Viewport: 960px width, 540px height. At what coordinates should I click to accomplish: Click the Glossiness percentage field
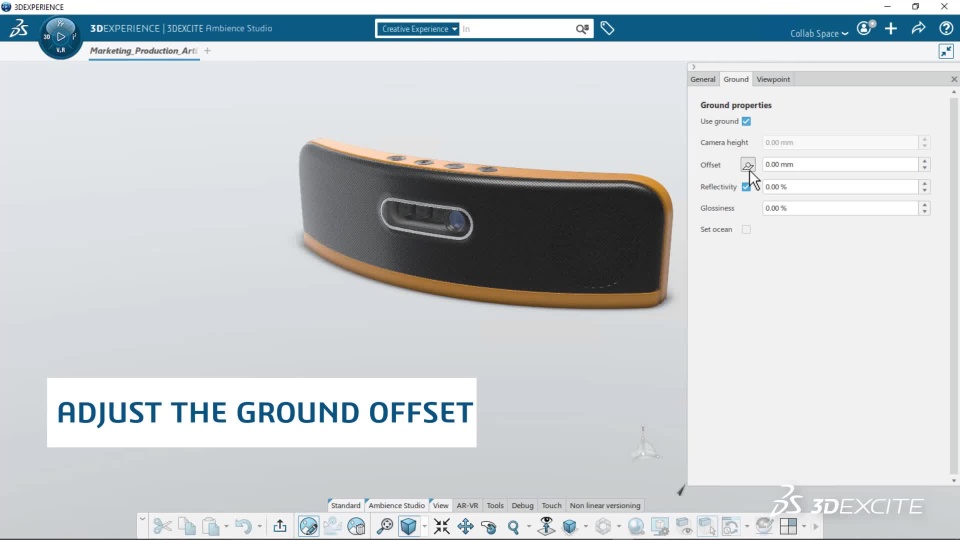(x=840, y=208)
